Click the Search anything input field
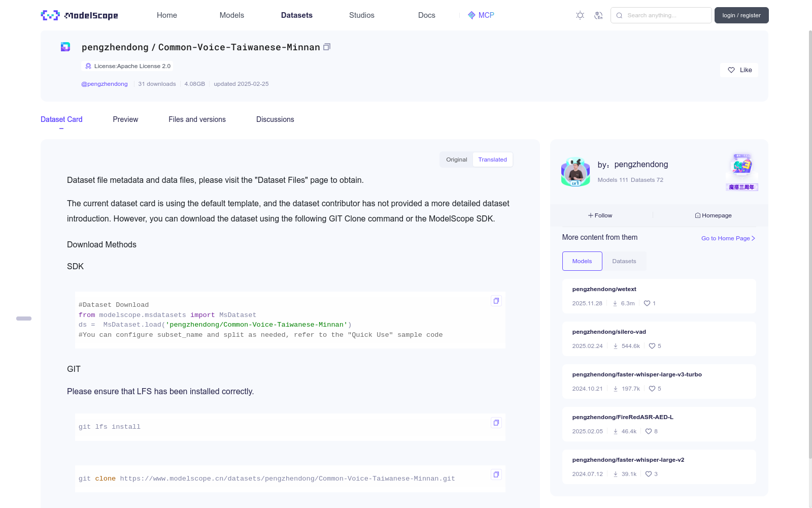The width and height of the screenshot is (812, 508). coord(661,15)
